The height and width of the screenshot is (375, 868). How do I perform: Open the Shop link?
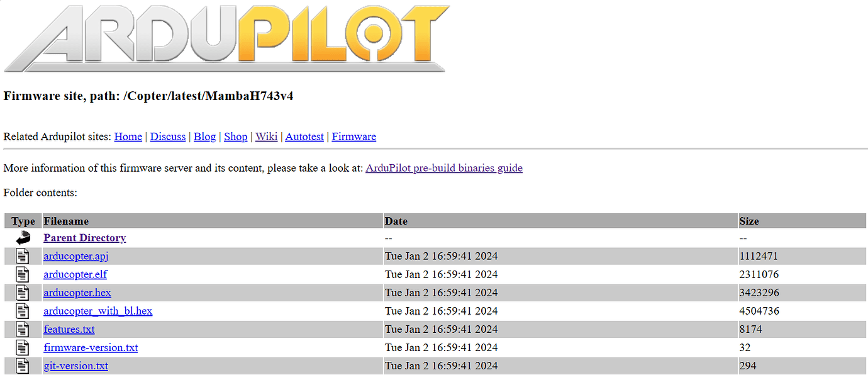235,136
